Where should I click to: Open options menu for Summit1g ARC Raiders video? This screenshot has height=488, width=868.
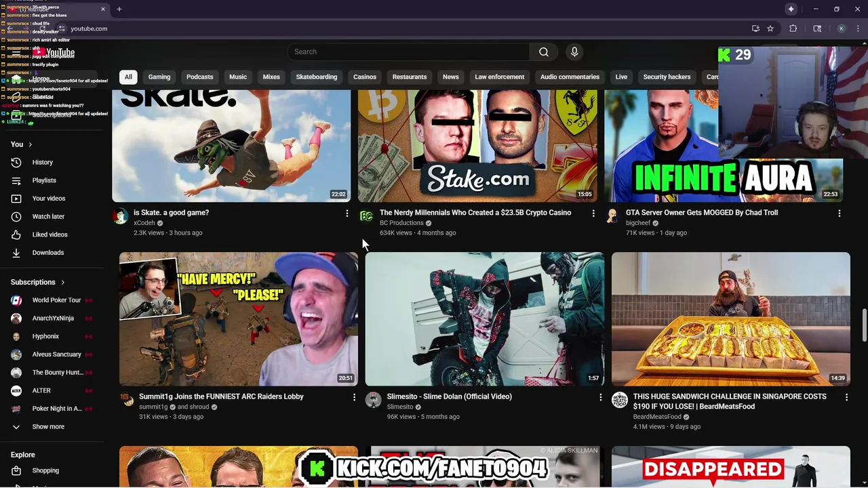pyautogui.click(x=354, y=397)
